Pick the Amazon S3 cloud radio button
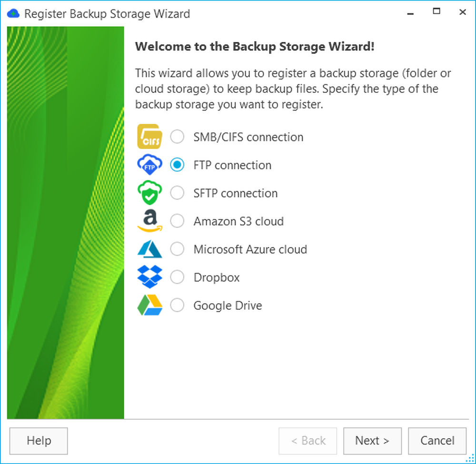Image resolution: width=476 pixels, height=464 pixels. 177,221
